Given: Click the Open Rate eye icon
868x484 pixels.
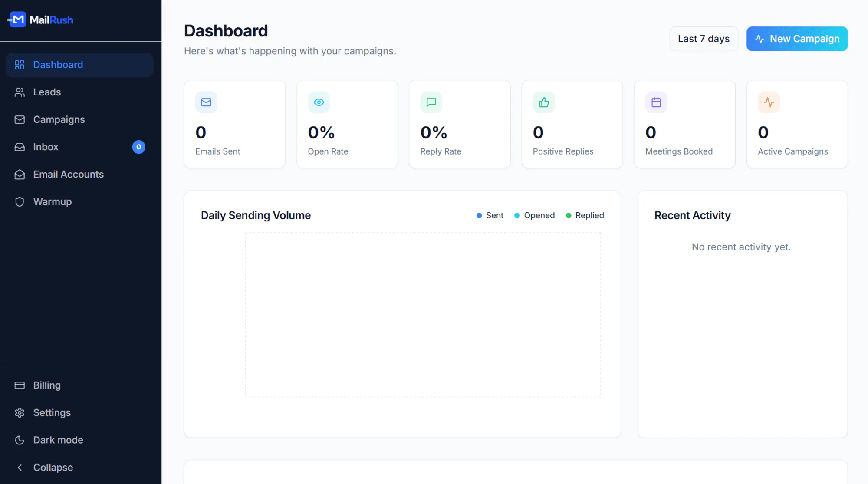Looking at the screenshot, I should [319, 102].
